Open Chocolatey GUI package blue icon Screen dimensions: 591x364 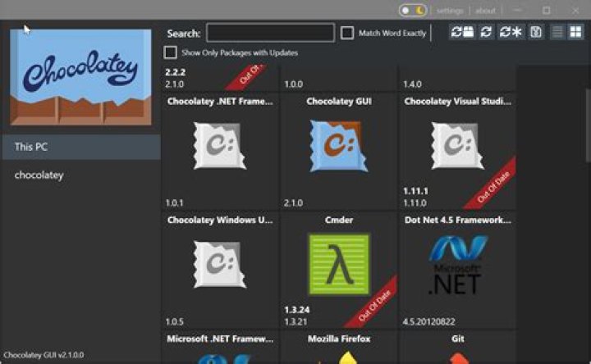click(x=338, y=146)
